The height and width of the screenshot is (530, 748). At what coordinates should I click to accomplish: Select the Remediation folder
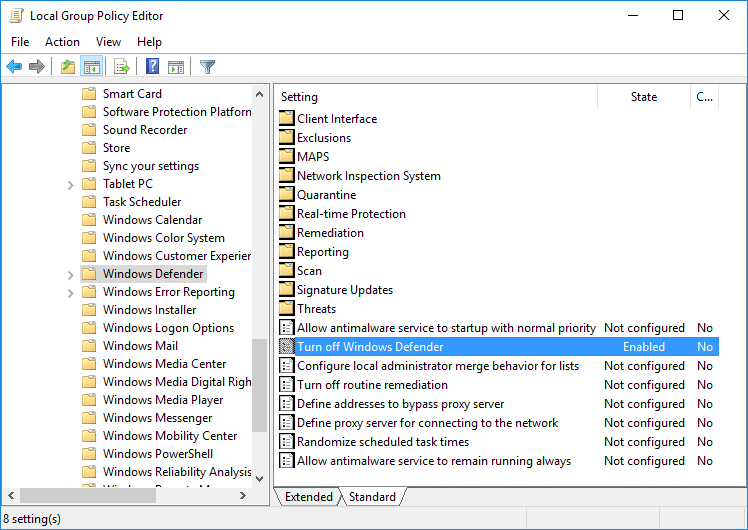(x=330, y=233)
